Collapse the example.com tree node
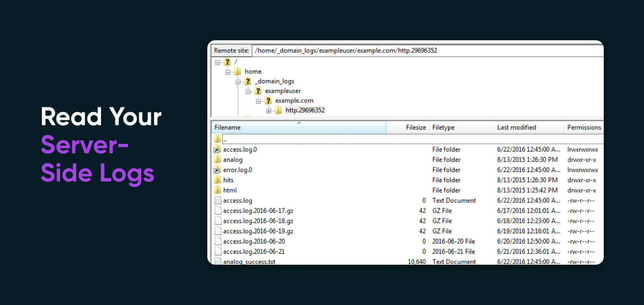Screen dimensions: 644x305 pyautogui.click(x=257, y=100)
